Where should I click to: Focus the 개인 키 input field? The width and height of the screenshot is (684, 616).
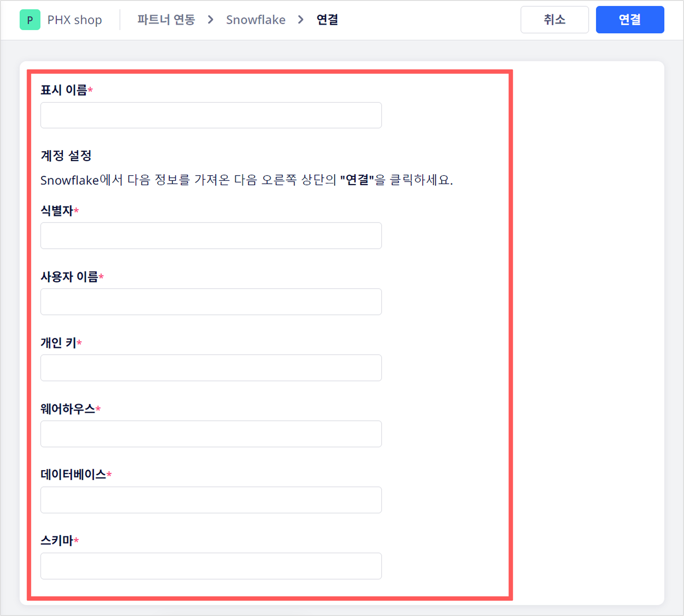211,368
